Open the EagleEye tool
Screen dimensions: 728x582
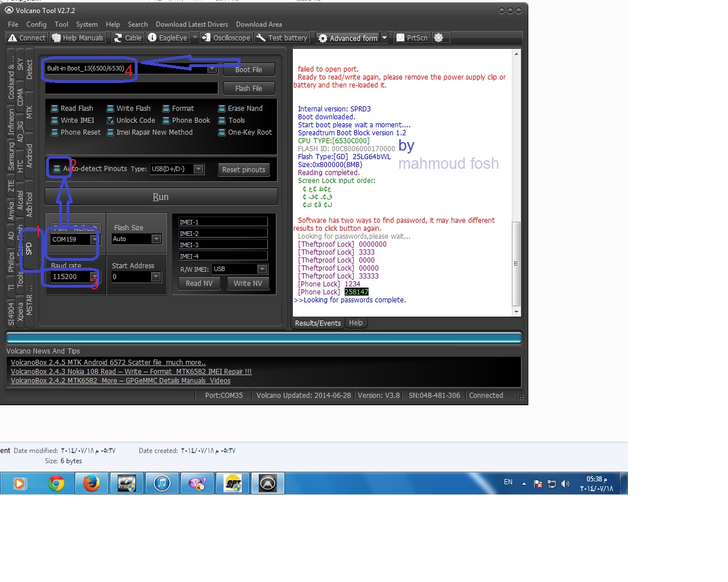(x=168, y=38)
